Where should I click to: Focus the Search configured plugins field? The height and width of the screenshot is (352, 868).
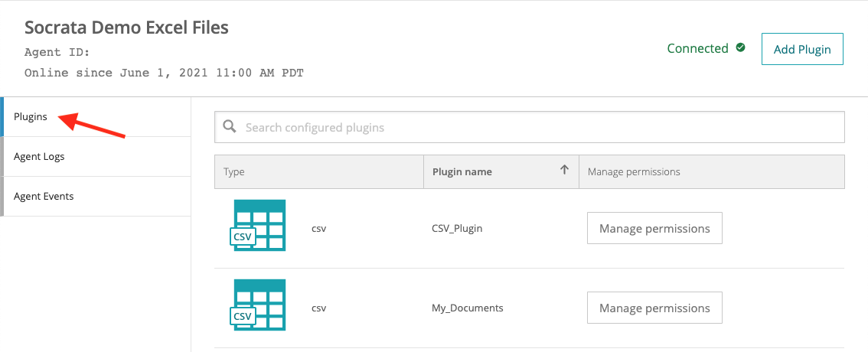pos(529,127)
